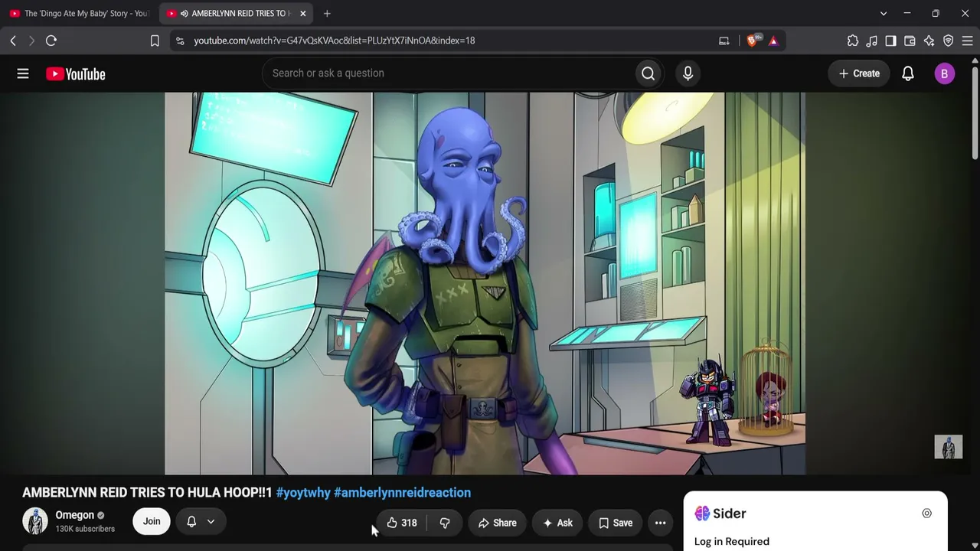Toggle the browser sidebar panel
The image size is (980, 551).
[x=890, y=41]
